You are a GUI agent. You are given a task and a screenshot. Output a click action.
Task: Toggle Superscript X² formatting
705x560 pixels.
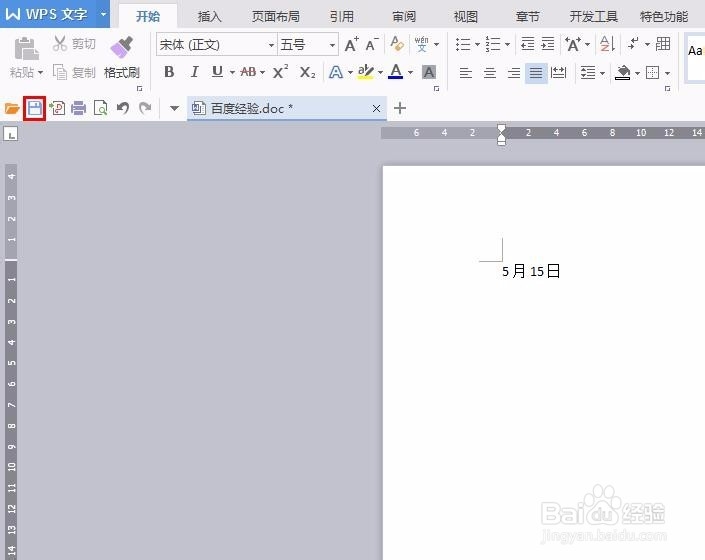pos(281,72)
